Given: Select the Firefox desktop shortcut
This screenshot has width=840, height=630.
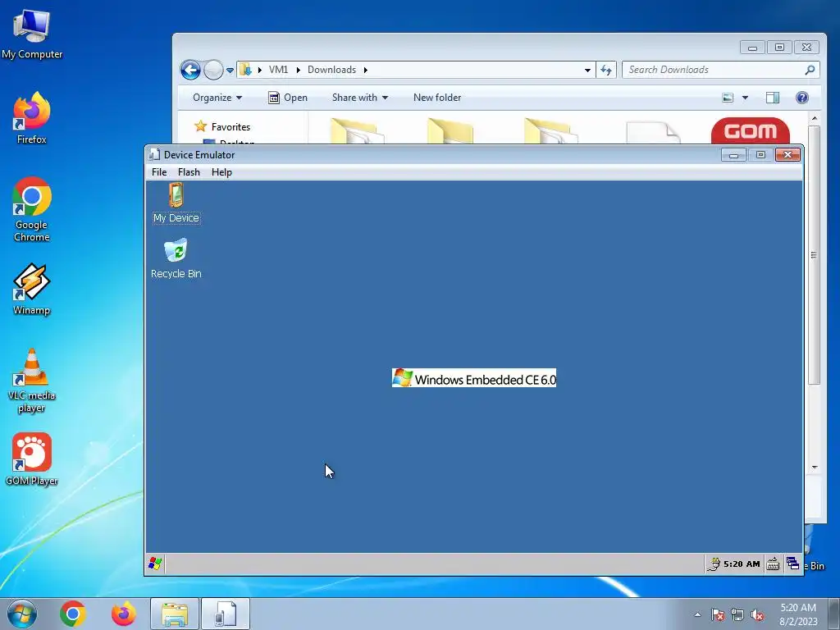Looking at the screenshot, I should click(32, 118).
